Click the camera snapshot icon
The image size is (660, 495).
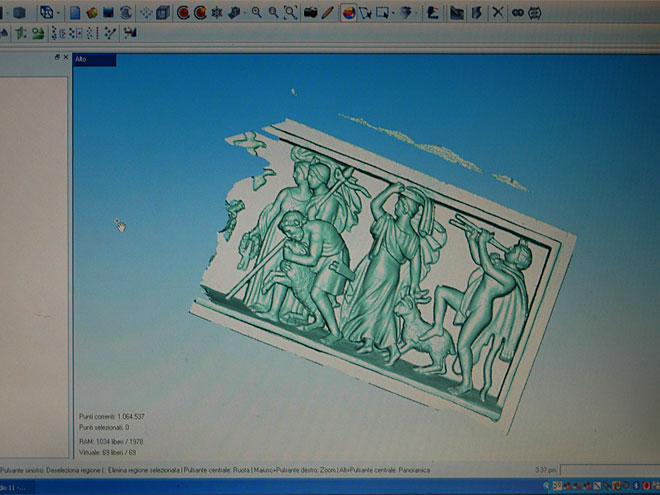click(x=311, y=13)
